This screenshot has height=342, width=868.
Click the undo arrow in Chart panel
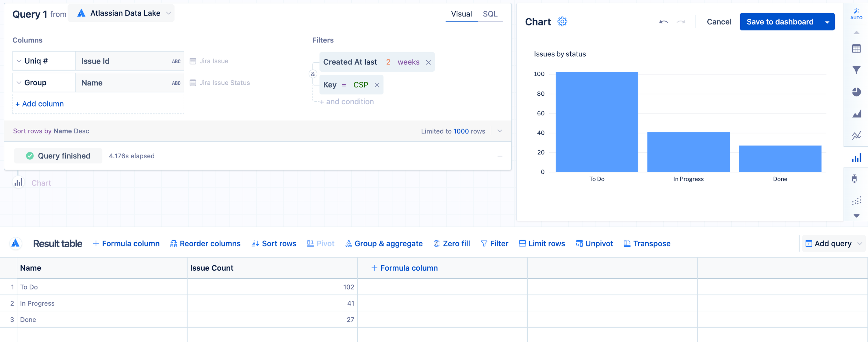coord(663,22)
